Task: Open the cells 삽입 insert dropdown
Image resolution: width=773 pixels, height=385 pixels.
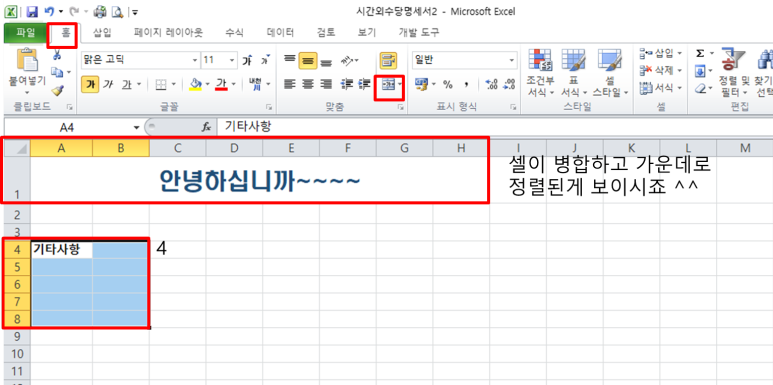Action: point(661,53)
